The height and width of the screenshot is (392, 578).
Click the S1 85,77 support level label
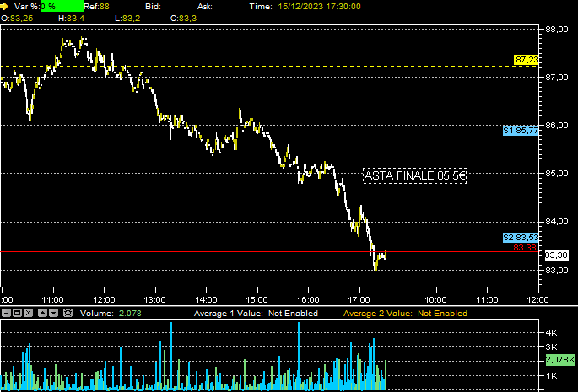[x=521, y=131]
